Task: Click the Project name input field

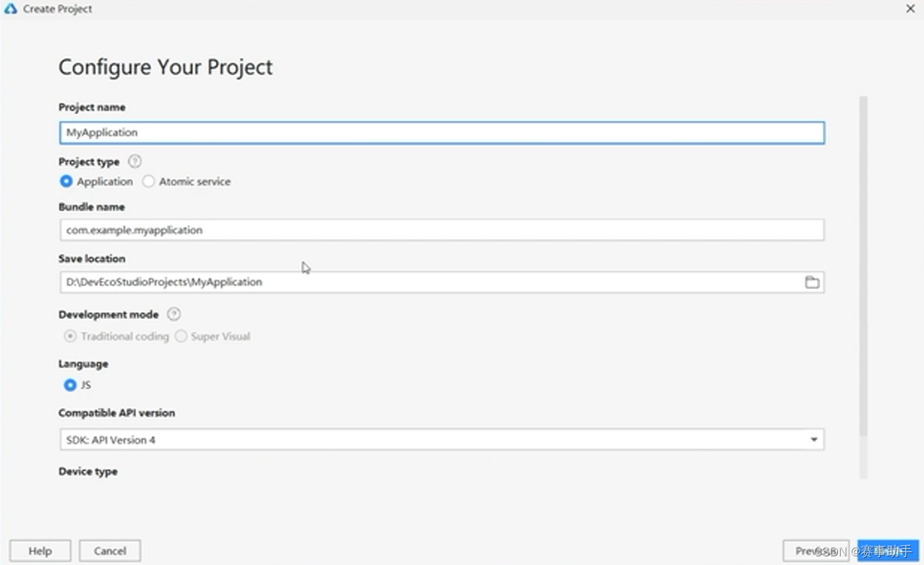Action: (x=441, y=132)
